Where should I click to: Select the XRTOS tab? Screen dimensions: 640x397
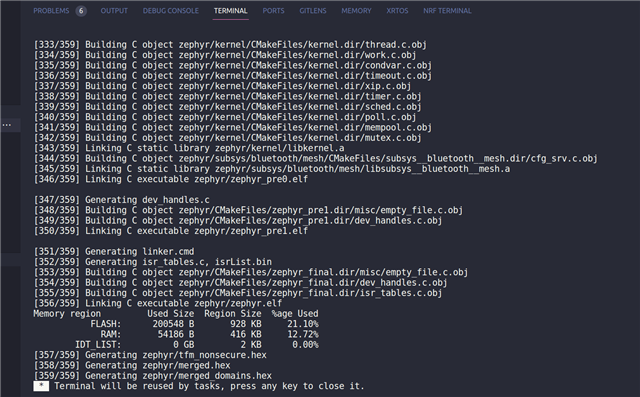pos(397,11)
